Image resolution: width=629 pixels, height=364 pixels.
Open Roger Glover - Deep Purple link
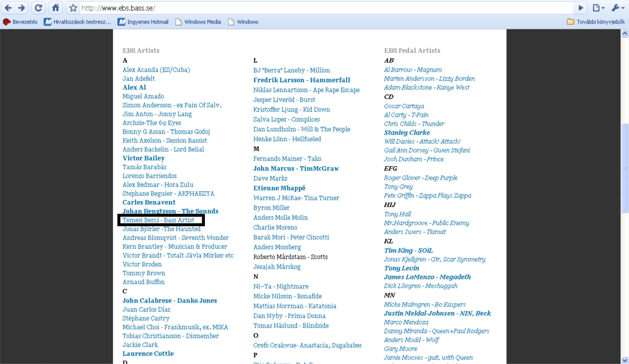tap(421, 178)
